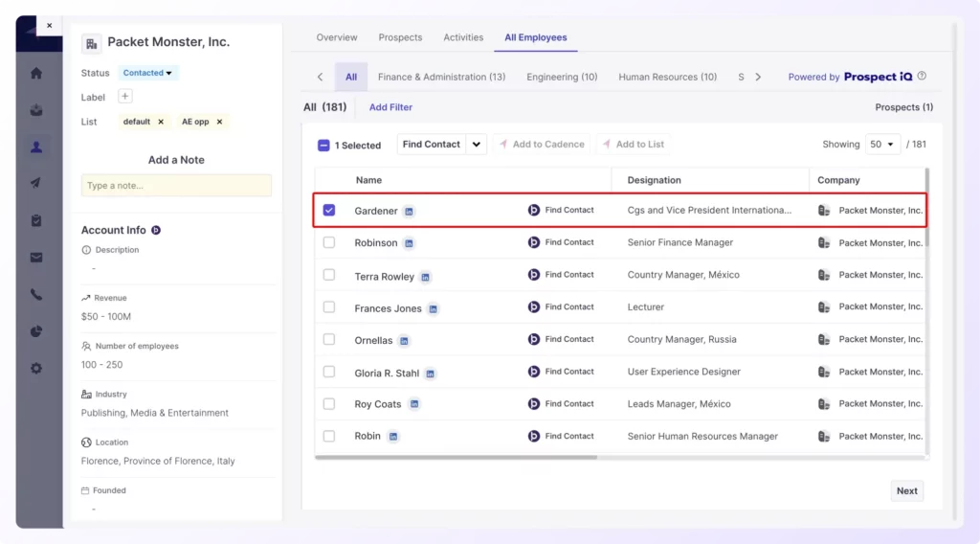
Task: Open the Prospects person icon in sidebar
Action: point(36,147)
